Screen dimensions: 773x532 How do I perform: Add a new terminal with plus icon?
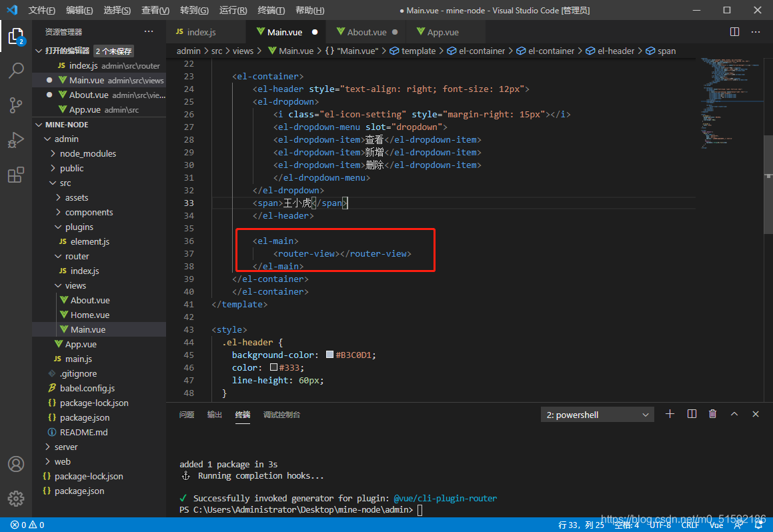[x=670, y=414]
